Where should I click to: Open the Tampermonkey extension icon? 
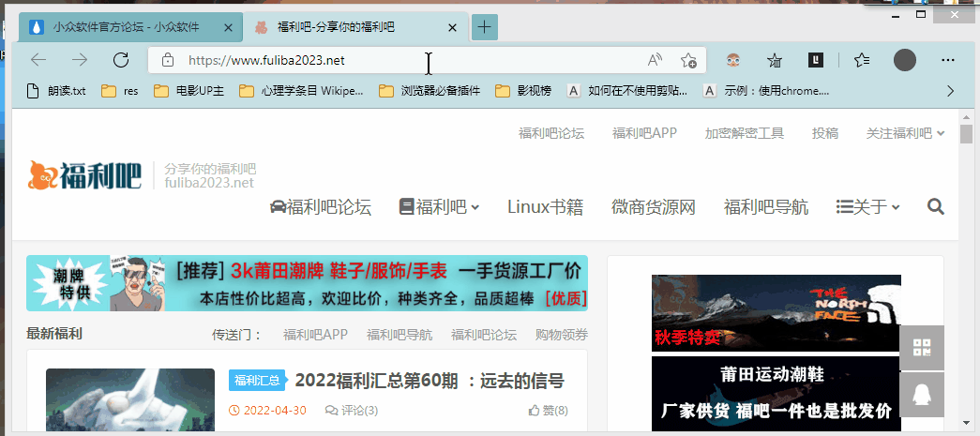[x=733, y=61]
